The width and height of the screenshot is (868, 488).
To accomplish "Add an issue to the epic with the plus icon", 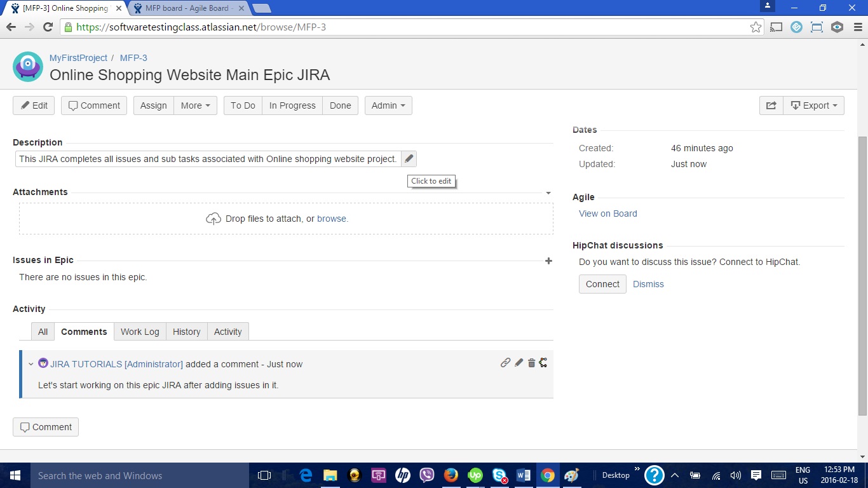I will pyautogui.click(x=548, y=261).
